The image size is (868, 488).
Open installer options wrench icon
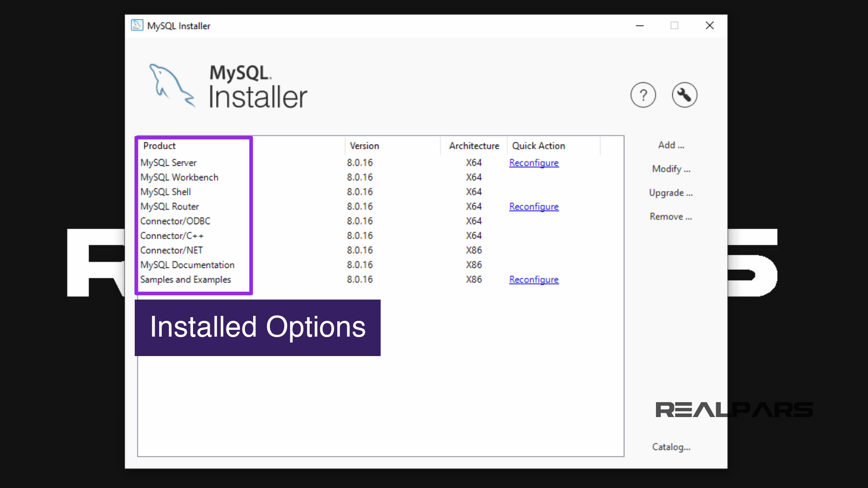(x=684, y=95)
